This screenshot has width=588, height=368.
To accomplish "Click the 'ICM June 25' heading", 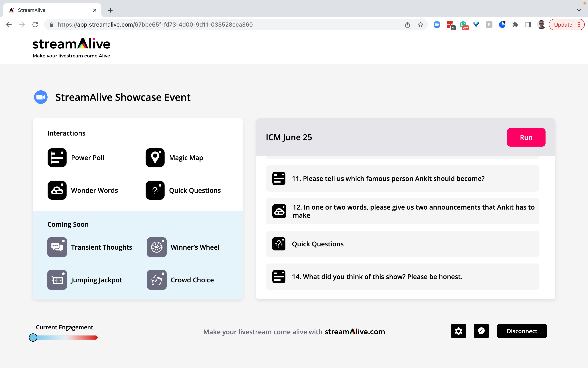I will [289, 138].
